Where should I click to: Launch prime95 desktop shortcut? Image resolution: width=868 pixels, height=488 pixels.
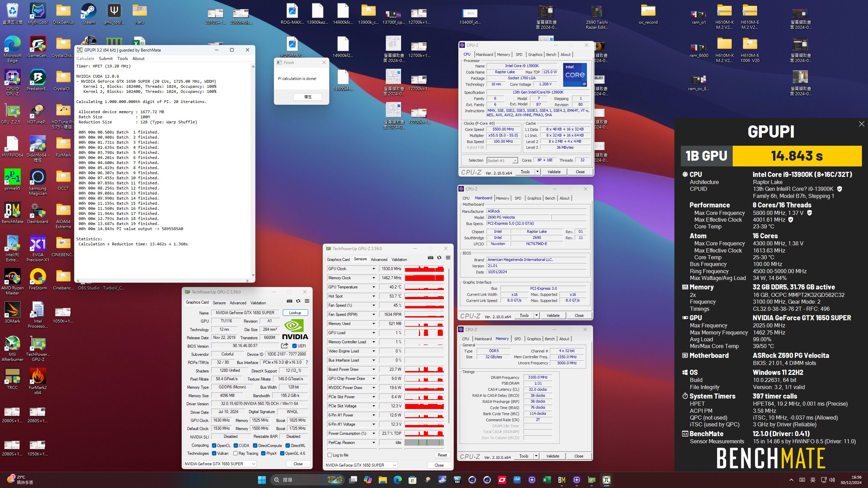13,180
